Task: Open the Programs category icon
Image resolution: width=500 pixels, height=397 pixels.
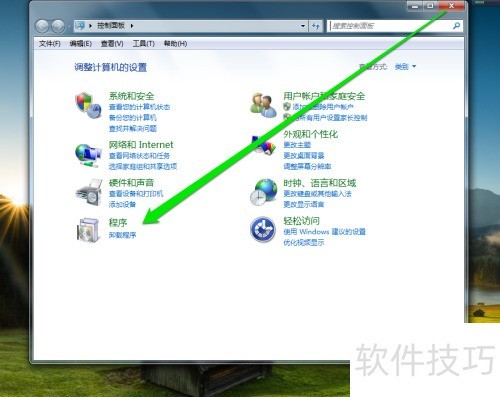Action: pos(88,229)
